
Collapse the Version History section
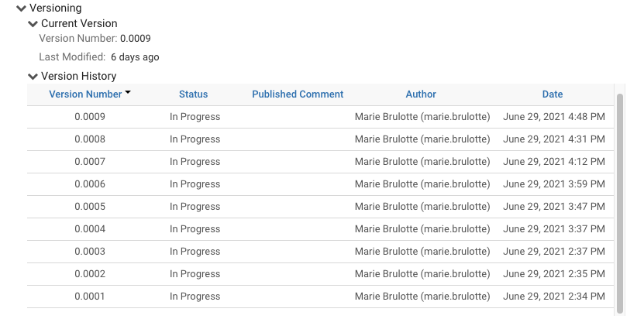(x=33, y=77)
